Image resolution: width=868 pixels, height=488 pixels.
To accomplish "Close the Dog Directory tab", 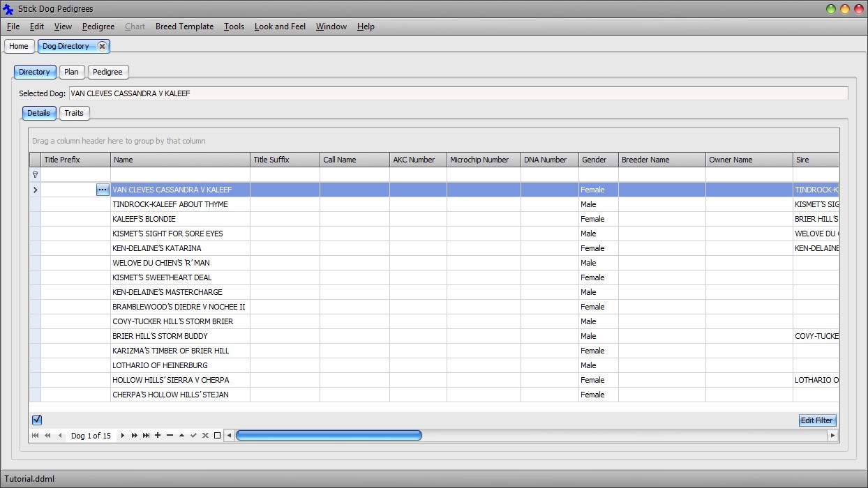I will (x=103, y=46).
